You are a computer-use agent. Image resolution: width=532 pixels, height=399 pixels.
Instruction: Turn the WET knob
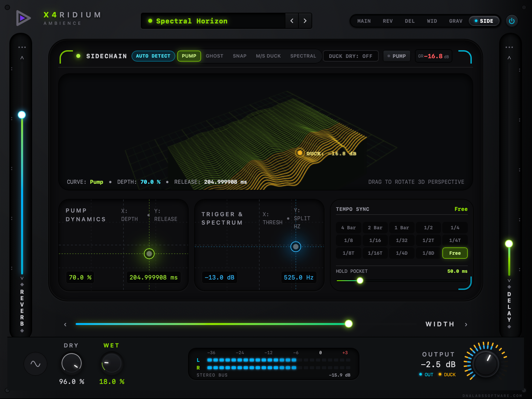111,363
